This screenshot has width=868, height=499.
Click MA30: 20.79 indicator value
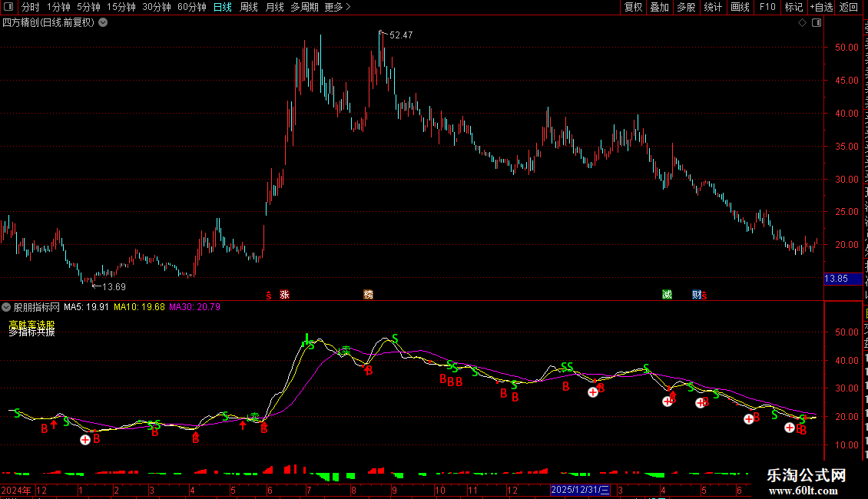point(195,307)
